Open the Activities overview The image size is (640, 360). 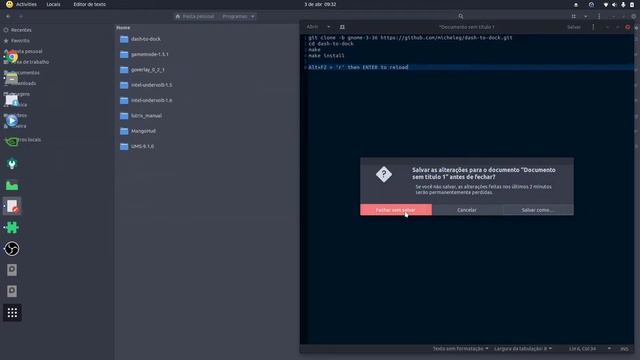26,4
